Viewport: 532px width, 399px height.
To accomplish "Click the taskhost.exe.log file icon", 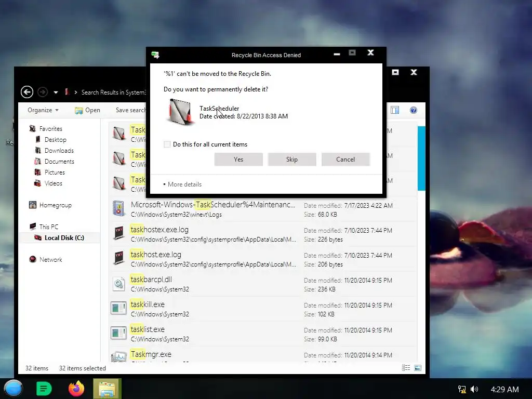I will [119, 259].
